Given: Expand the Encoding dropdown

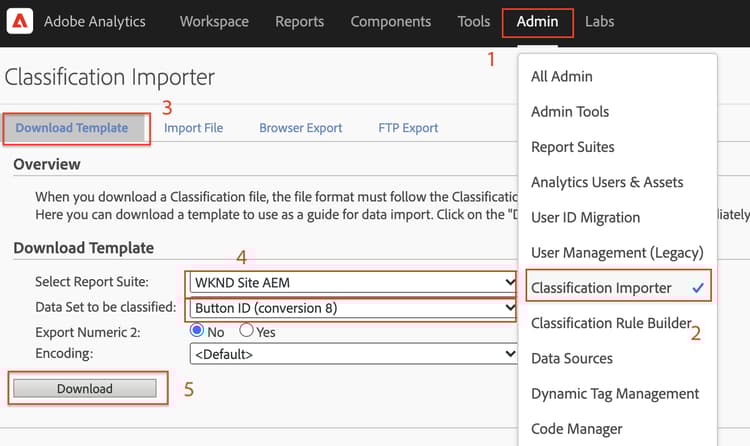Looking at the screenshot, I should [353, 353].
